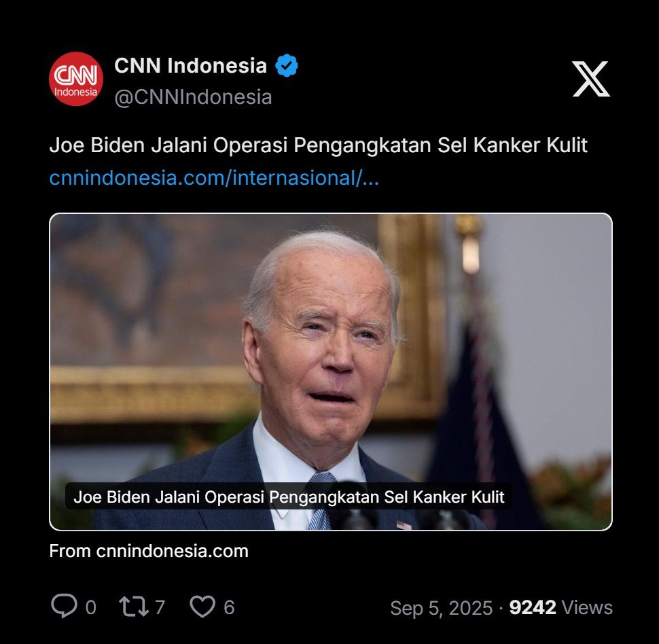Click the flag lapel pin in photo
Screen dimensions: 659x644
[404, 525]
